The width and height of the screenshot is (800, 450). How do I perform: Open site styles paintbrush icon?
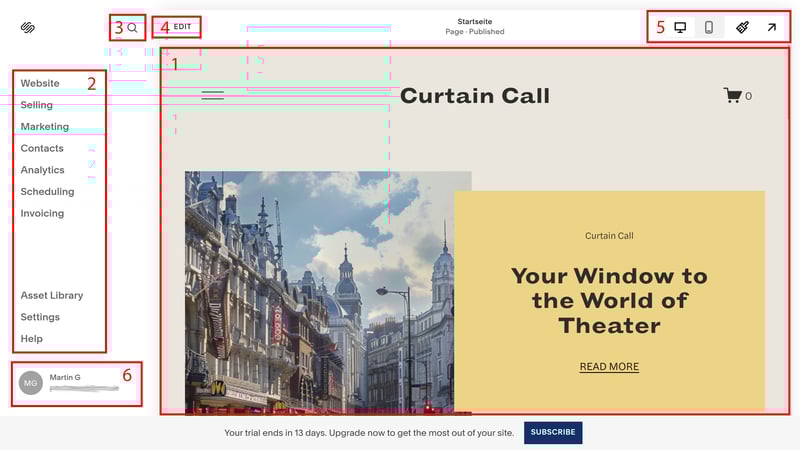pyautogui.click(x=742, y=27)
